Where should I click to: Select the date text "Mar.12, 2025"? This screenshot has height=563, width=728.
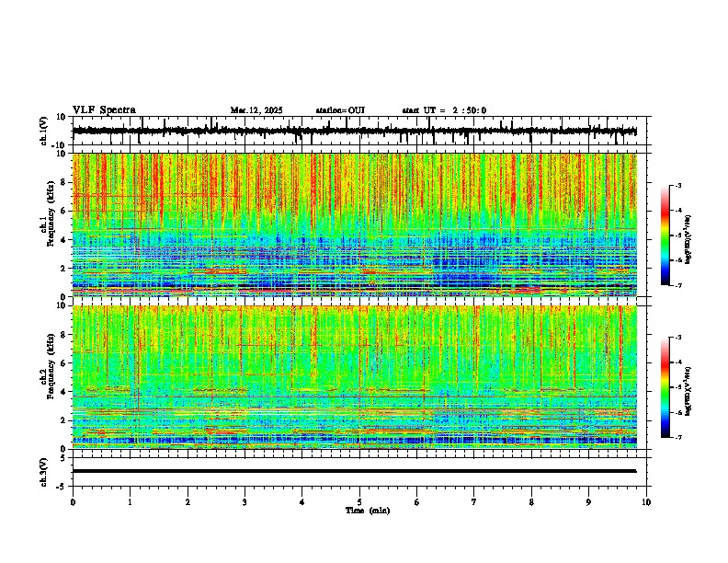click(256, 110)
